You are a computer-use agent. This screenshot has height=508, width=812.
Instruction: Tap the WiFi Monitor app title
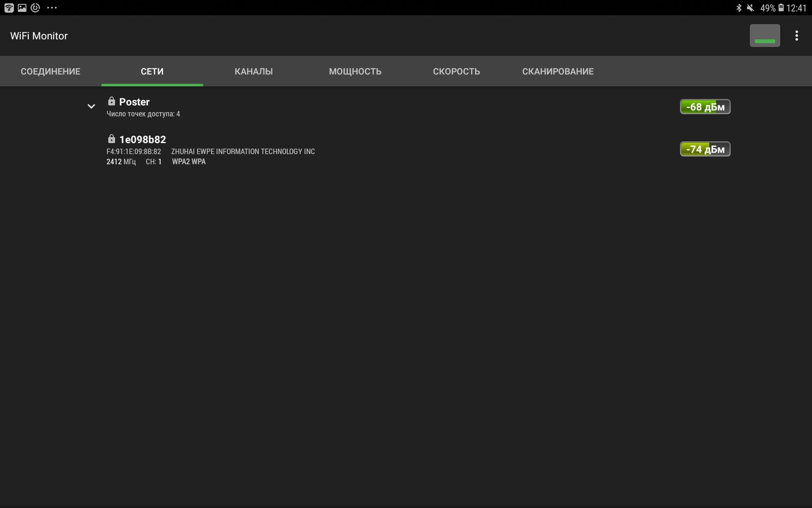[39, 36]
